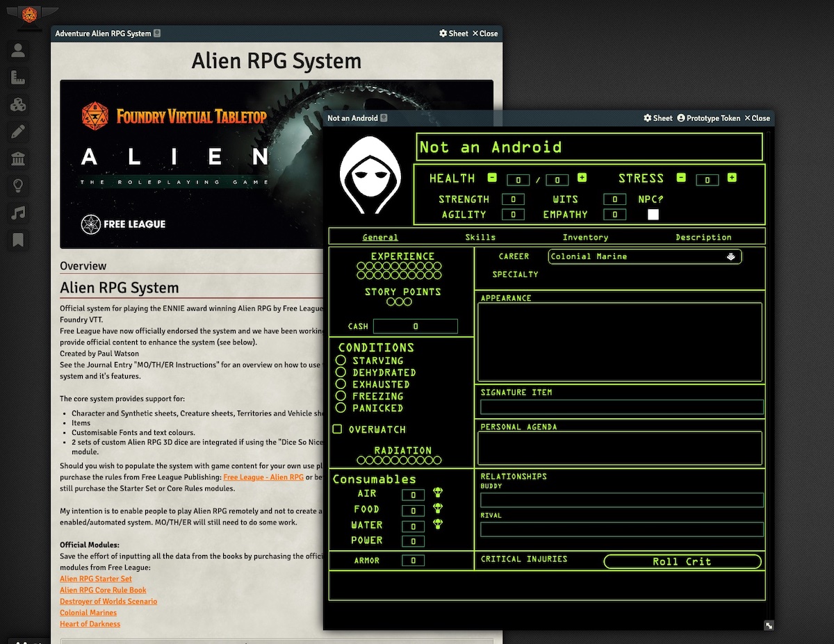This screenshot has height=644, width=834.
Task: Open Sheet settings in Adventure window
Action: [453, 33]
